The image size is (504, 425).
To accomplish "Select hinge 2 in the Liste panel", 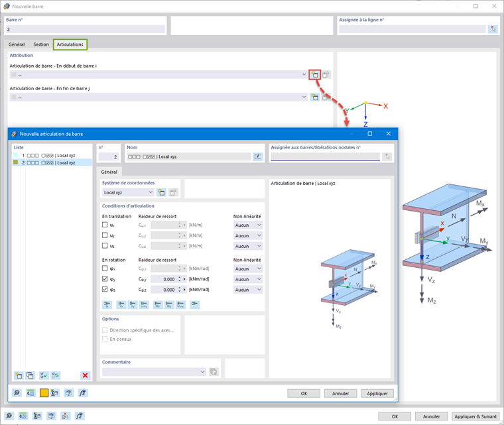I will pos(52,162).
